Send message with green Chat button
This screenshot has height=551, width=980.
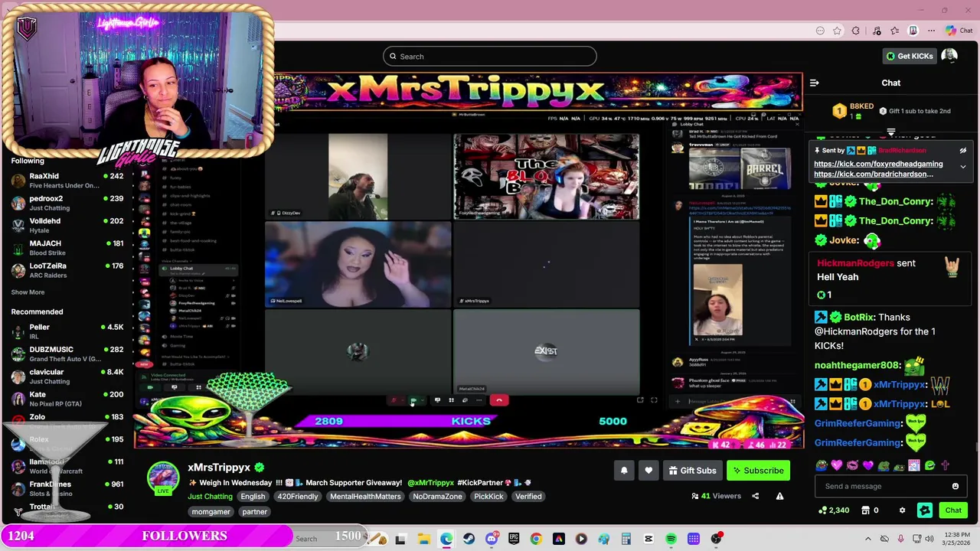(x=953, y=510)
